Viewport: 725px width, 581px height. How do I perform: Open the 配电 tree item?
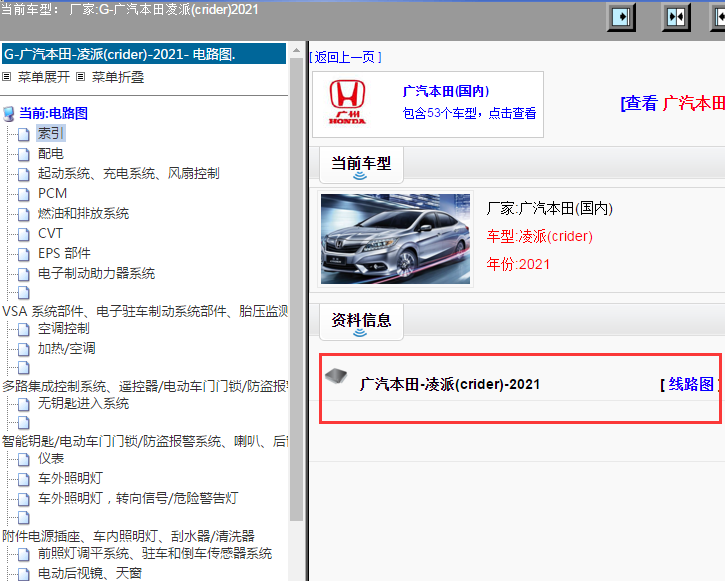(51, 153)
